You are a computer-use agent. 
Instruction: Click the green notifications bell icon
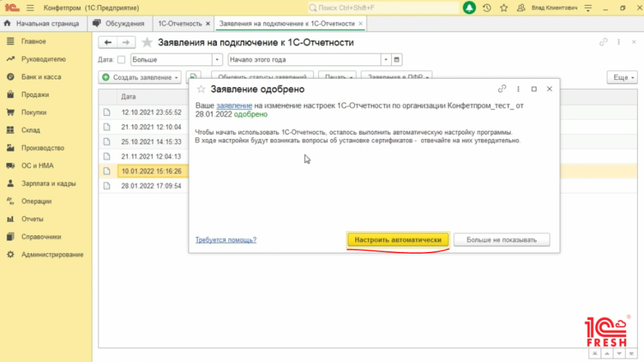tap(469, 8)
